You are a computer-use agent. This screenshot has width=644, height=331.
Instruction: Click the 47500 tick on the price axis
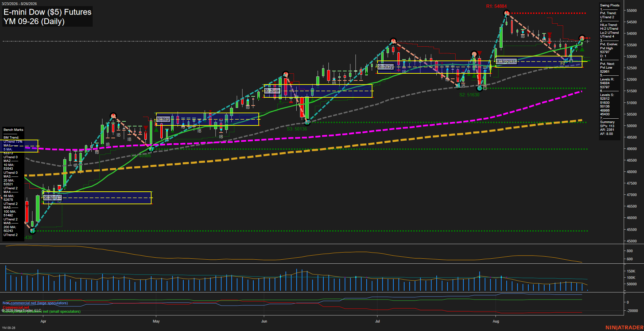(632, 184)
